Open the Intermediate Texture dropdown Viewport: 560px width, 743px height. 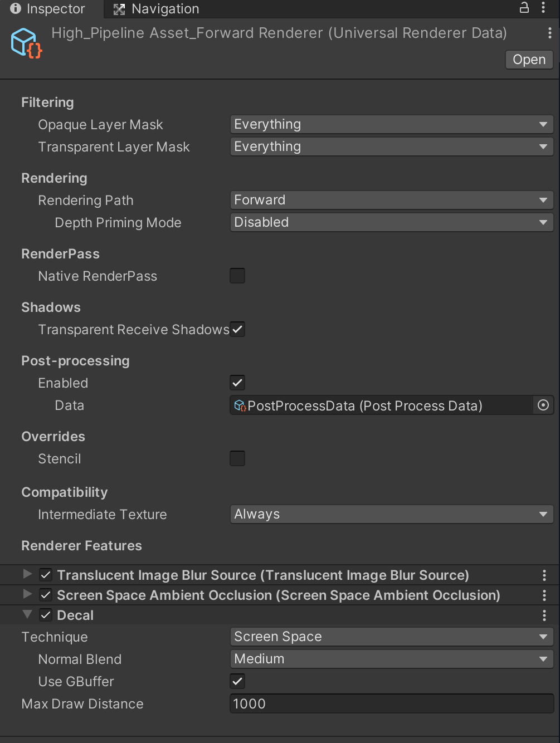tap(391, 514)
